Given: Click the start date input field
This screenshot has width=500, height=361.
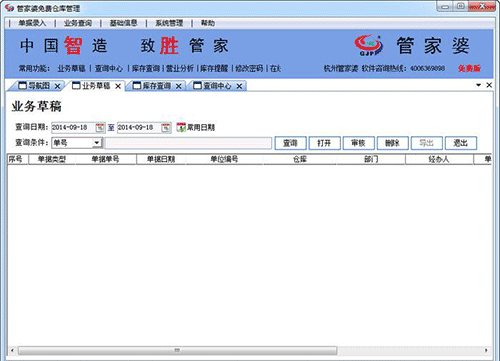Looking at the screenshot, I should pos(73,128).
